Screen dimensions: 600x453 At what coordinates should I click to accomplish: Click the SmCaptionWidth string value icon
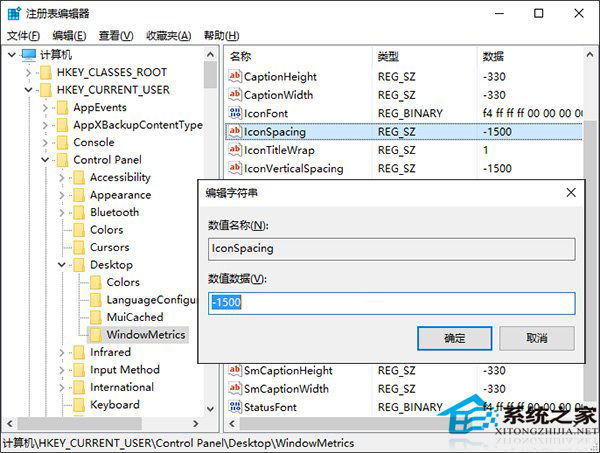(x=235, y=388)
